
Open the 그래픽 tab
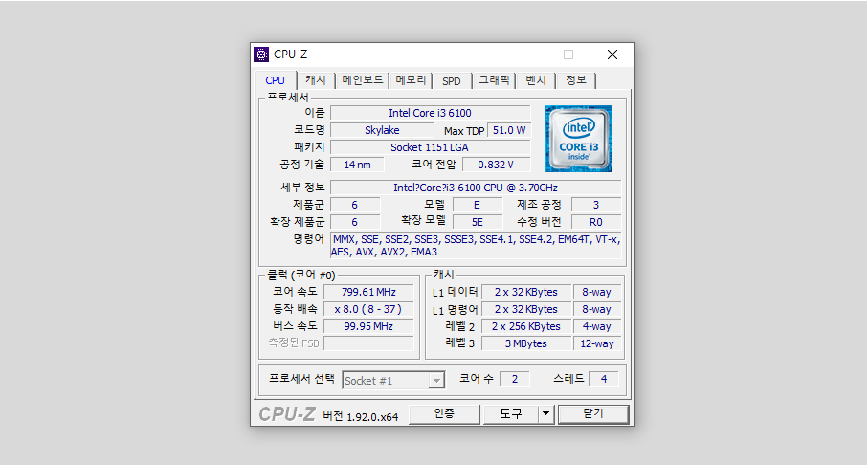pyautogui.click(x=494, y=80)
